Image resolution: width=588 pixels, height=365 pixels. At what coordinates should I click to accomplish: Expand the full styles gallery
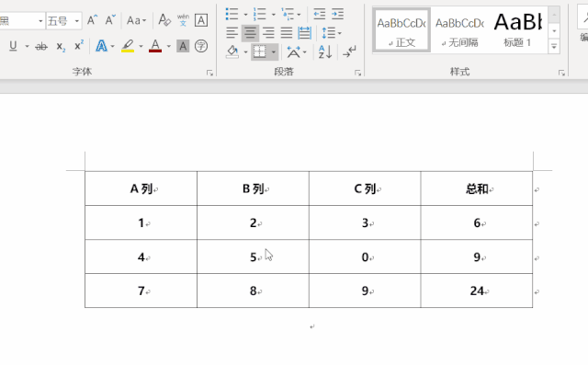[554, 47]
